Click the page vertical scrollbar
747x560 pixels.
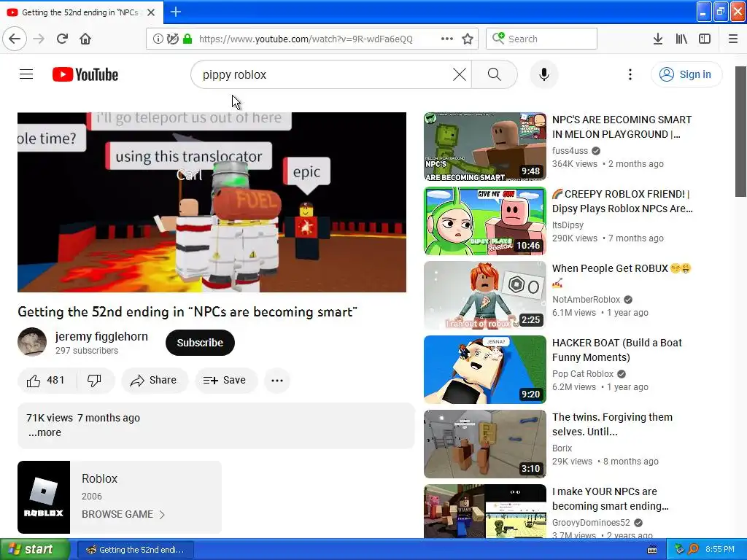pos(740,131)
